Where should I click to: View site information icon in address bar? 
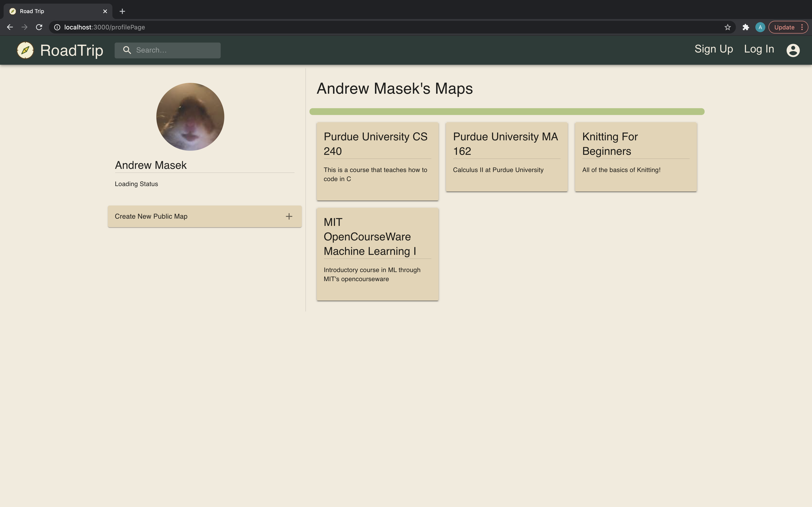57,27
